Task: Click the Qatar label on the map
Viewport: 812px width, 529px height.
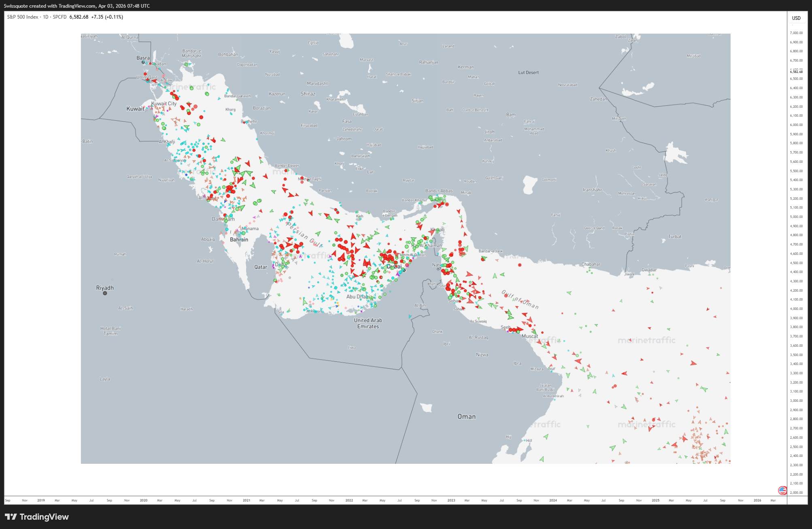Action: coord(261,267)
